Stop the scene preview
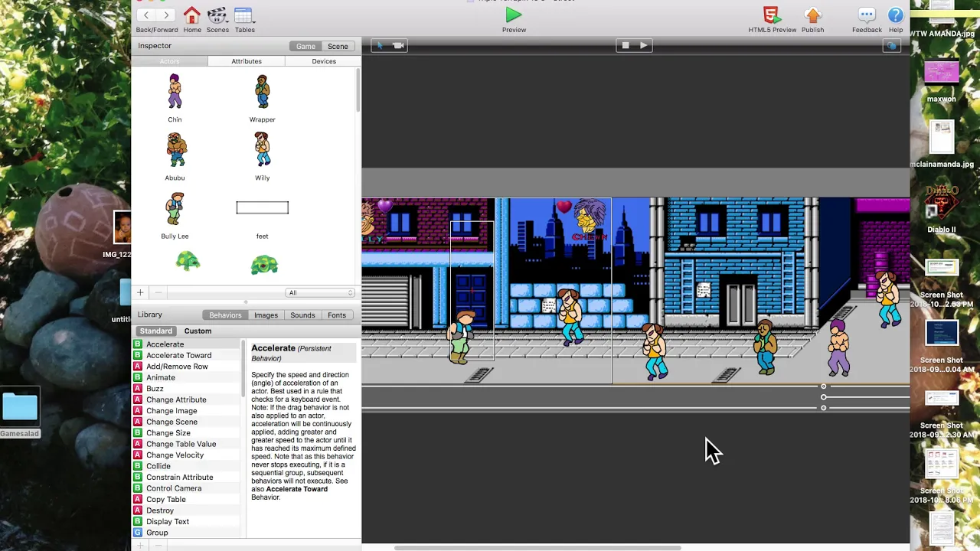Image resolution: width=980 pixels, height=551 pixels. click(x=626, y=45)
